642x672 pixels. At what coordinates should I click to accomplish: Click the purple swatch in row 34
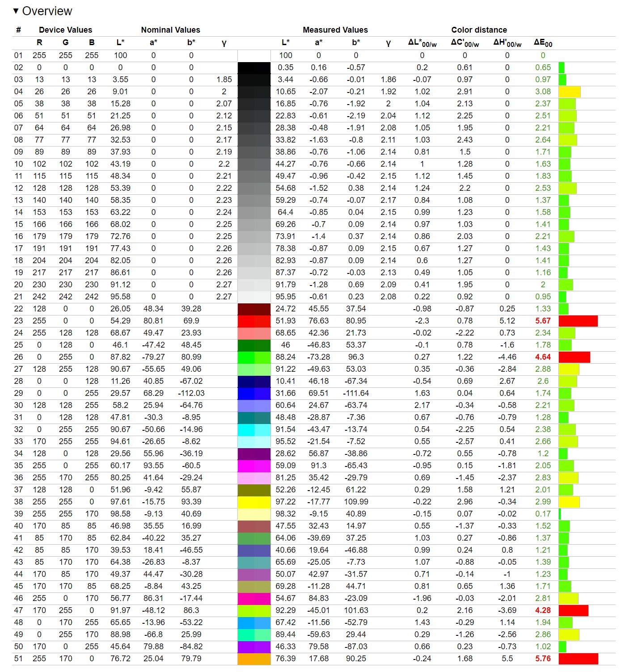click(x=254, y=454)
